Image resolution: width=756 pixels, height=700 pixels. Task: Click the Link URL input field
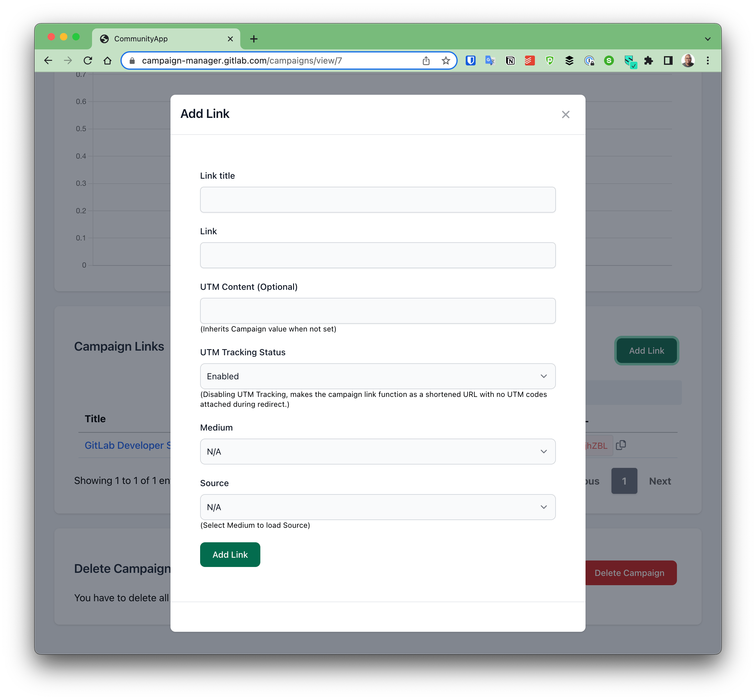point(378,255)
